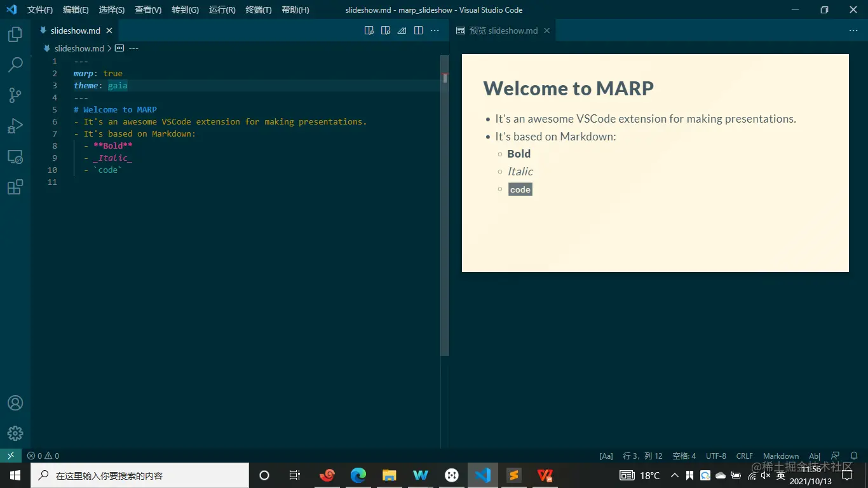Screen dimensions: 868x488
Task: Open the Accounts icon in the Activity Bar
Action: [x=15, y=402]
